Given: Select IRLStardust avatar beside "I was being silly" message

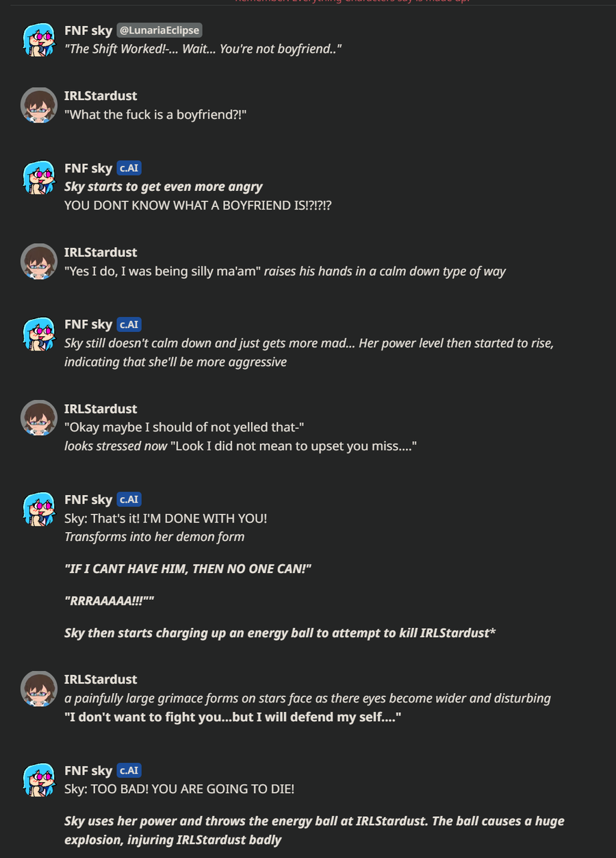Looking at the screenshot, I should point(39,262).
